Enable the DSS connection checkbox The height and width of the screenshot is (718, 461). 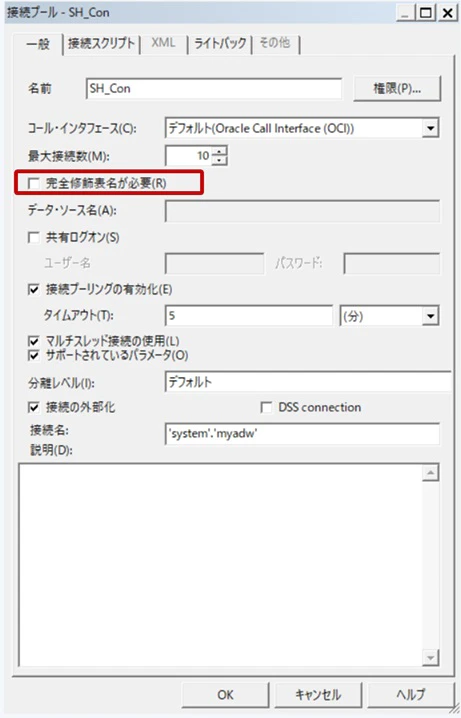coord(266,408)
